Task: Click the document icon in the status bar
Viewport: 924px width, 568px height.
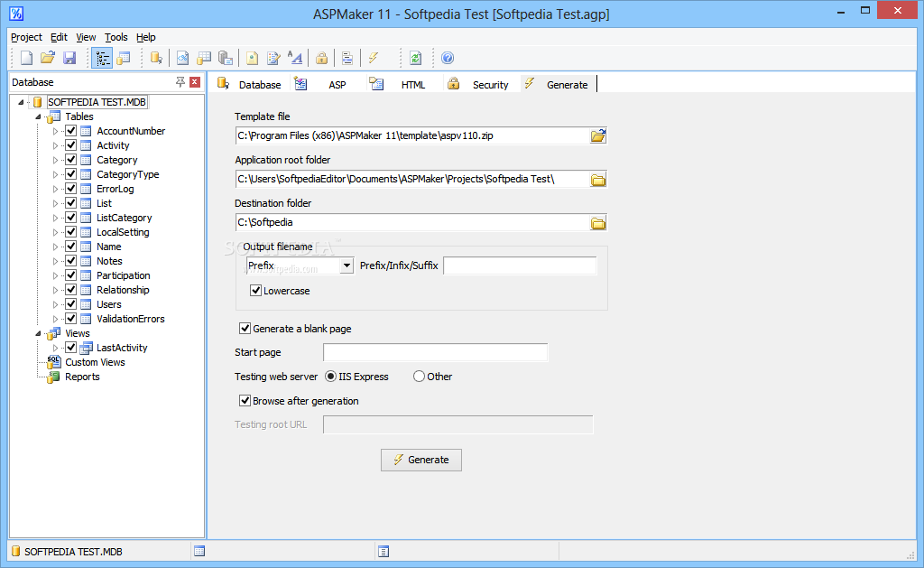Action: pos(383,552)
